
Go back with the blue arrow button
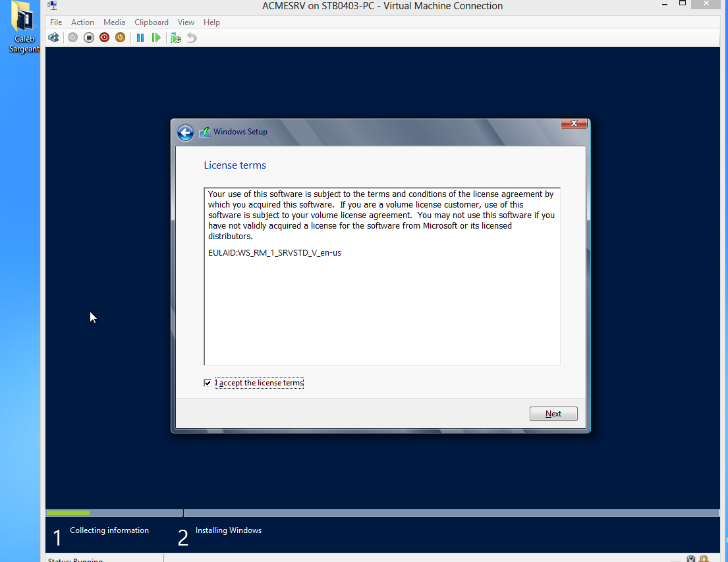point(185,133)
